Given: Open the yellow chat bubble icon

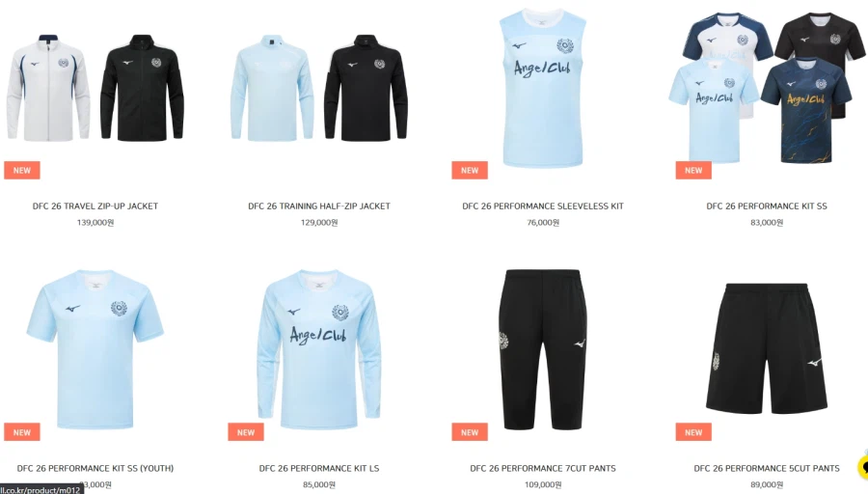Looking at the screenshot, I should click(x=862, y=466).
